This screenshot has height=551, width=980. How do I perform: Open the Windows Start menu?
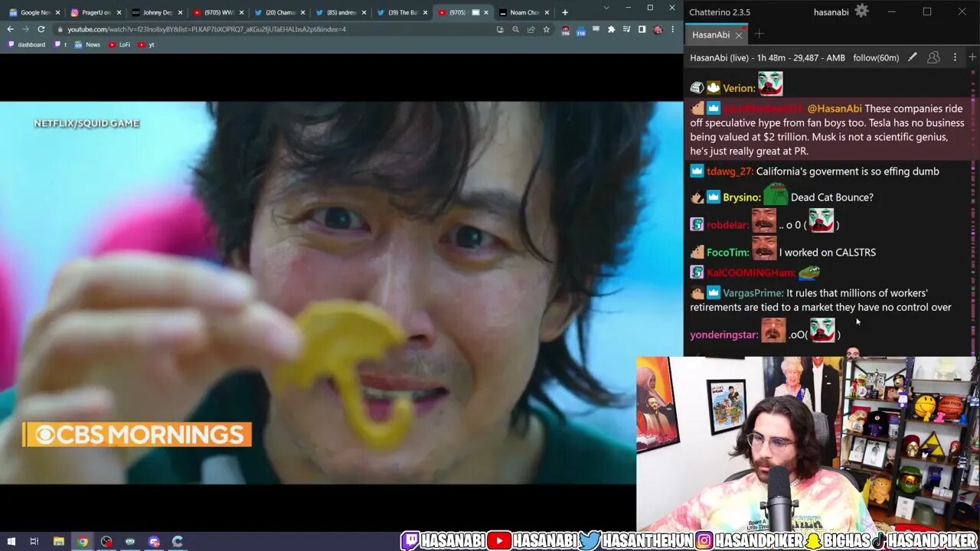(11, 541)
